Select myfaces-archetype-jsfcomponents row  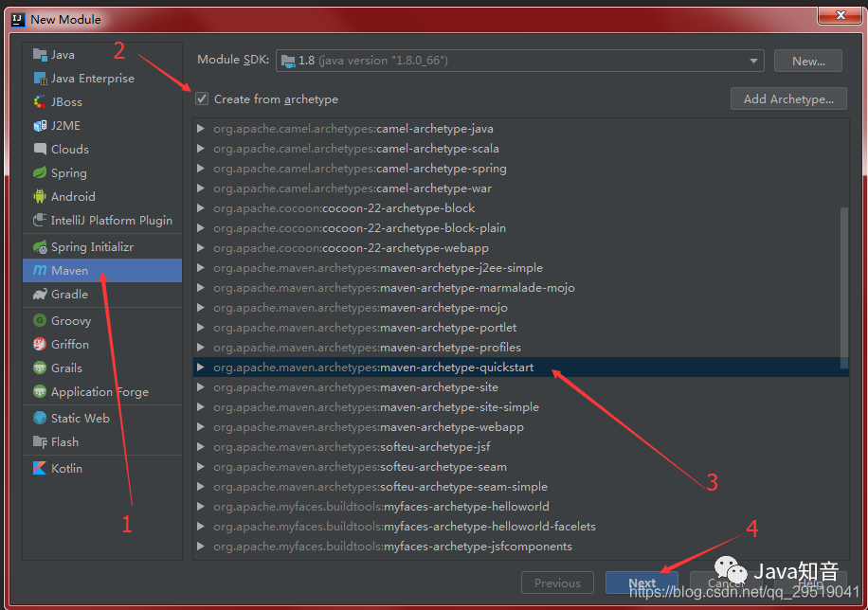pos(520,547)
